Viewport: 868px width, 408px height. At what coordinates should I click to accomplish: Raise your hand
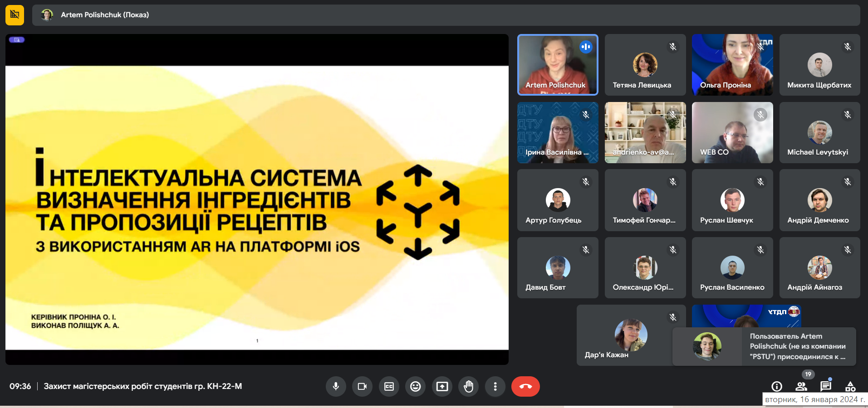(x=469, y=386)
